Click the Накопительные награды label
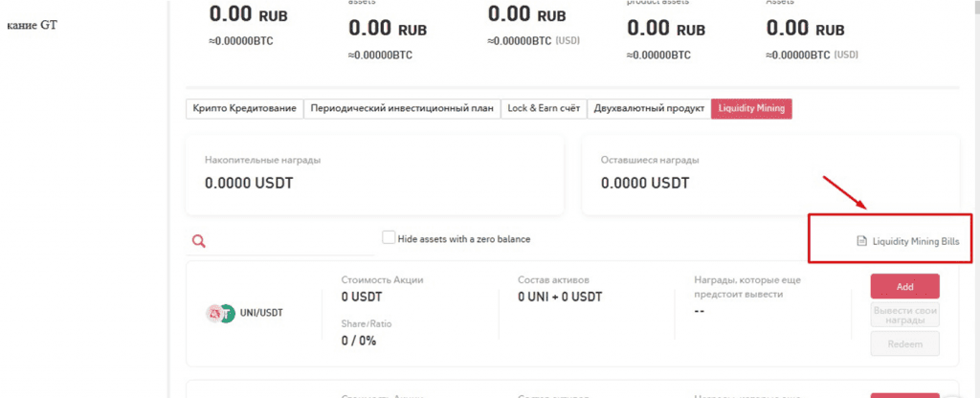This screenshot has width=980, height=398. click(262, 160)
